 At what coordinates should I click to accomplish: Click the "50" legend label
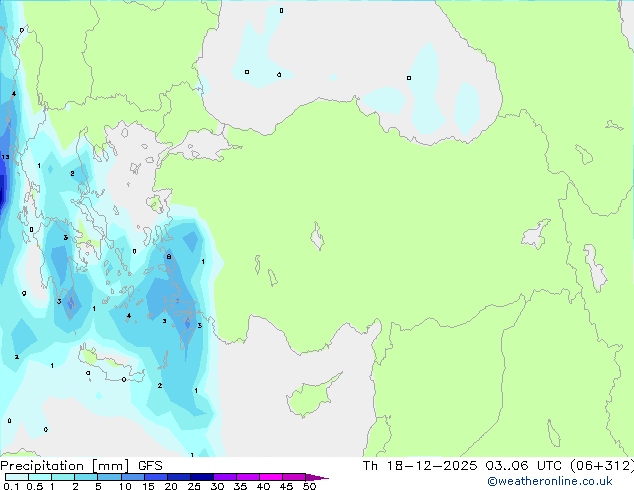tap(309, 486)
